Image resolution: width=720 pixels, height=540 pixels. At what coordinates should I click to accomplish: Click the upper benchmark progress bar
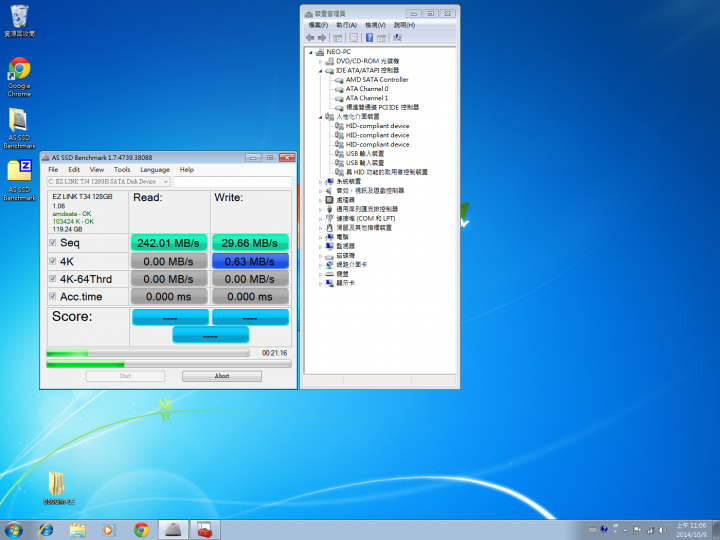(x=148, y=353)
